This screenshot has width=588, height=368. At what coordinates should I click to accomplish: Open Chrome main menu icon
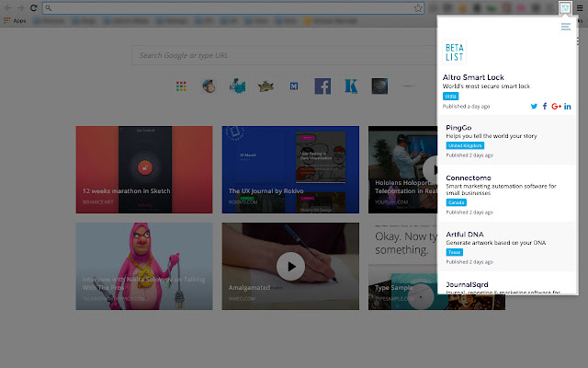[x=580, y=8]
